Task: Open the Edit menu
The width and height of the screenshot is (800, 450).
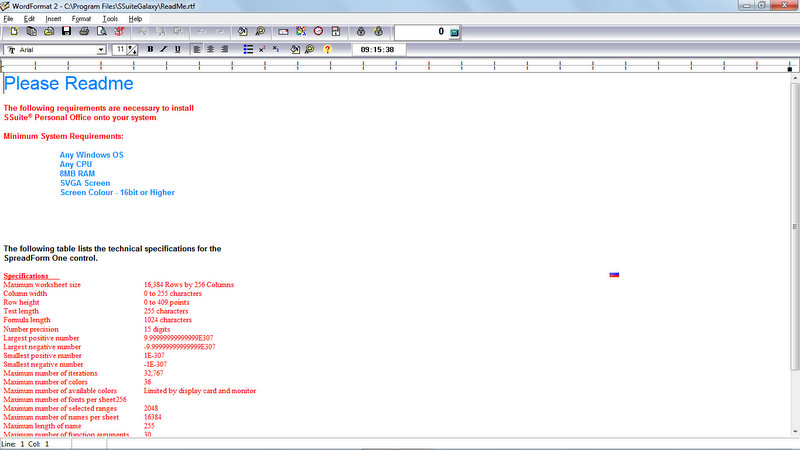Action: (x=29, y=19)
